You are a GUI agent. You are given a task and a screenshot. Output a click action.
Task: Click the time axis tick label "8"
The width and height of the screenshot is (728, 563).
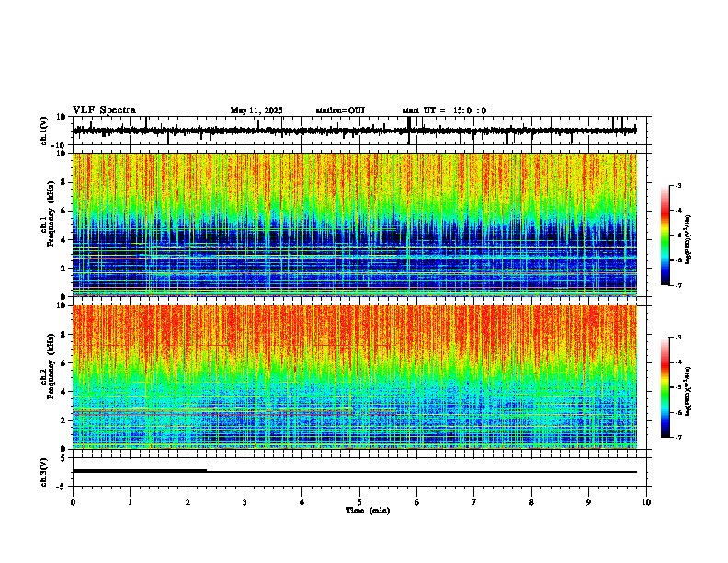(x=531, y=502)
